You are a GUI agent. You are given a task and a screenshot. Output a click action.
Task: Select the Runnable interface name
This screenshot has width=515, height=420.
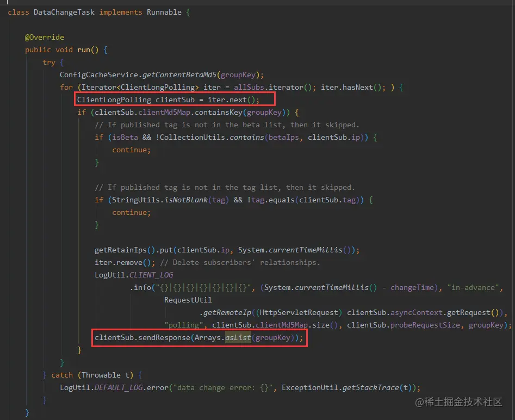[164, 12]
